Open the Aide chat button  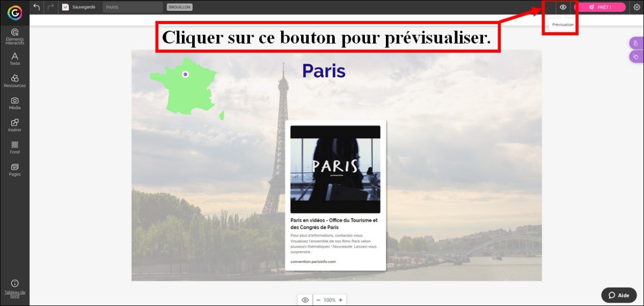tap(619, 295)
